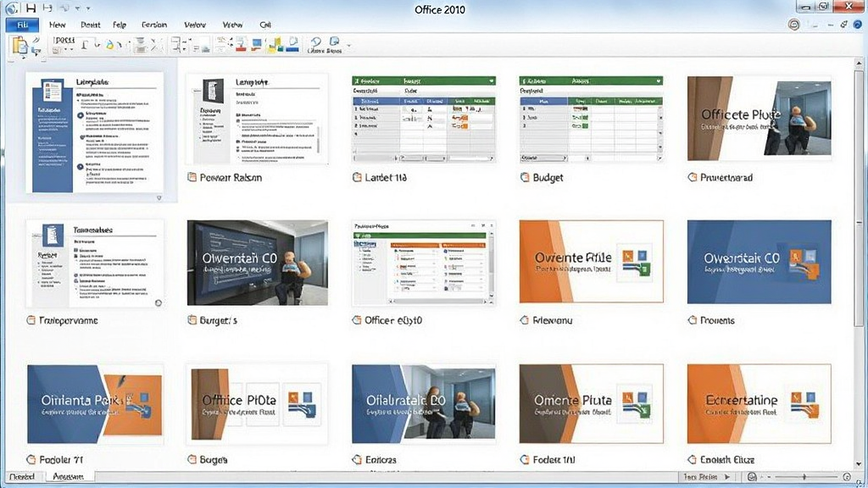Click the Budget label
Viewport: 868px width, 488px height.
coord(548,178)
